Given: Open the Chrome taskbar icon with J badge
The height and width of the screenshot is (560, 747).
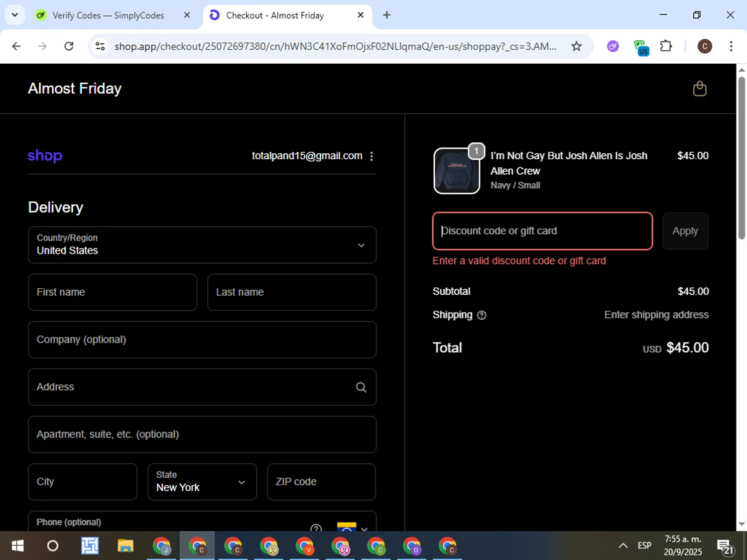Looking at the screenshot, I should click(x=161, y=546).
